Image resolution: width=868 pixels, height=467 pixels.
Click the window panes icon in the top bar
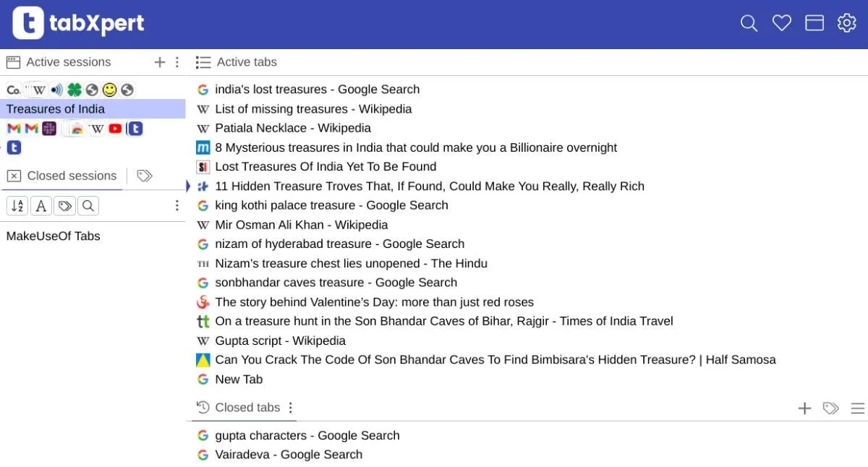(814, 22)
